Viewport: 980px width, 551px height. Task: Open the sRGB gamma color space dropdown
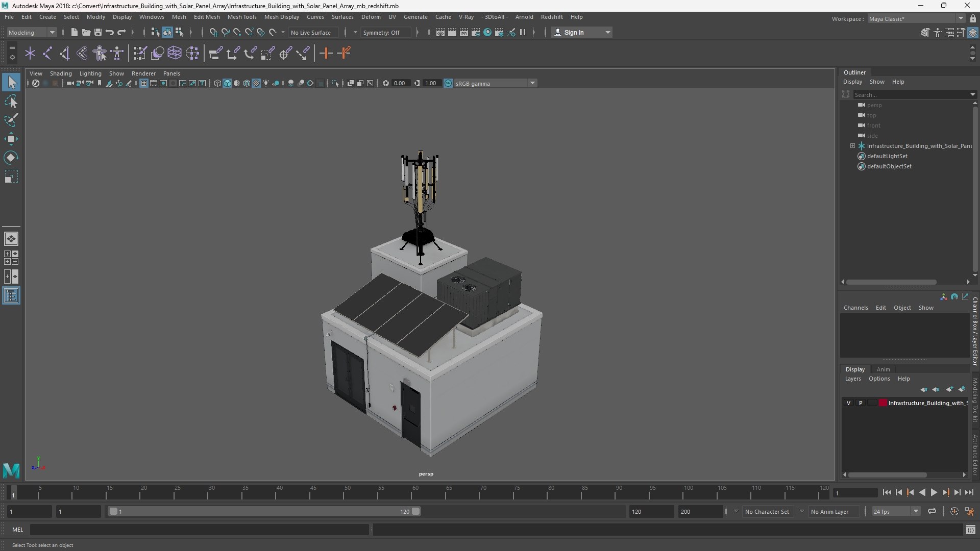[495, 83]
